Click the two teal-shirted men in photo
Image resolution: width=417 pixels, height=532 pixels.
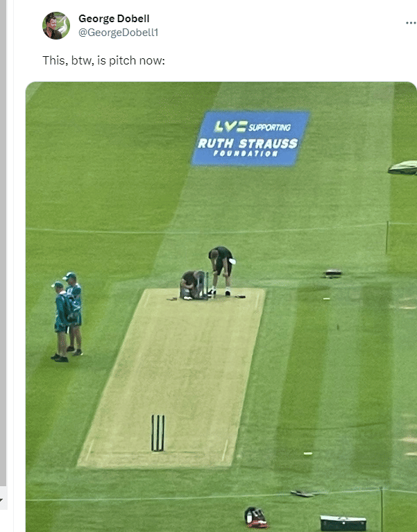pos(68,316)
